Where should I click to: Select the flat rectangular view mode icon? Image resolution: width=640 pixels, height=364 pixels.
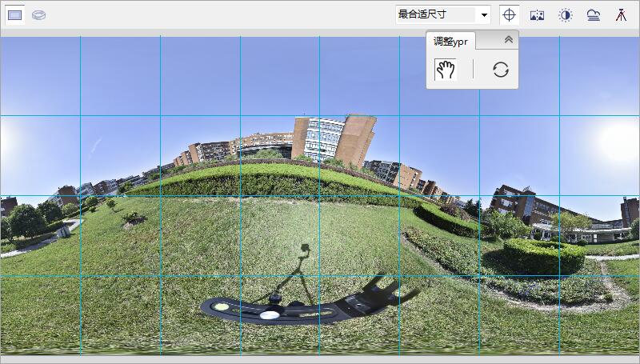click(14, 15)
